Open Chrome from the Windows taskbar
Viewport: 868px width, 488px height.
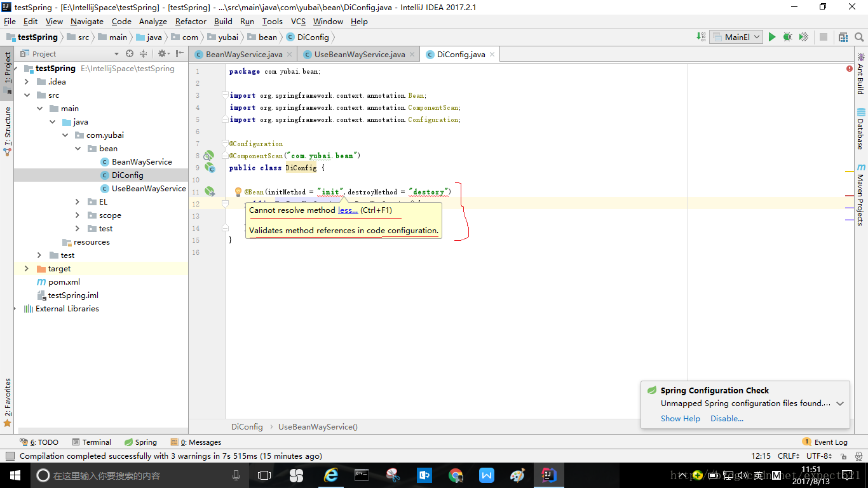point(456,475)
